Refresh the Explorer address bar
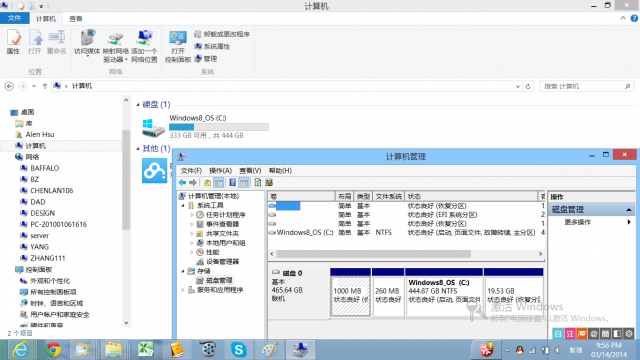Viewport: 640px width, 360px height. (528, 87)
